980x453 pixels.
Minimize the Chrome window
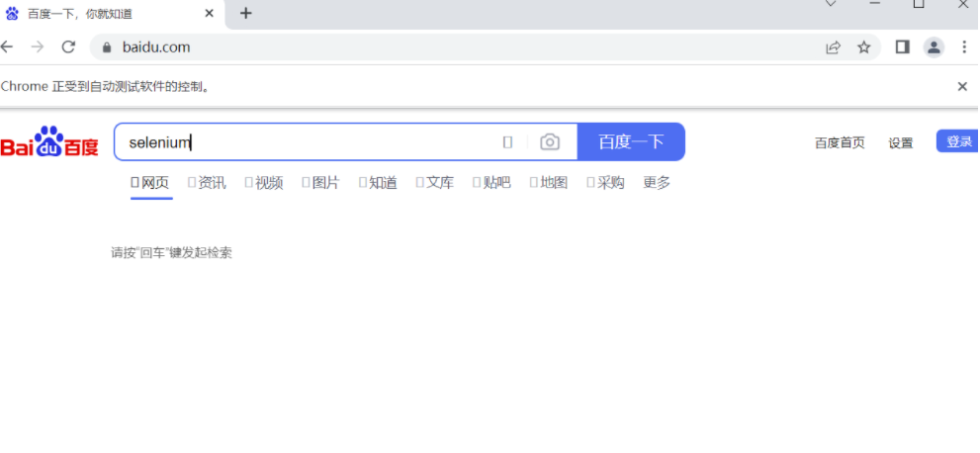(875, 4)
